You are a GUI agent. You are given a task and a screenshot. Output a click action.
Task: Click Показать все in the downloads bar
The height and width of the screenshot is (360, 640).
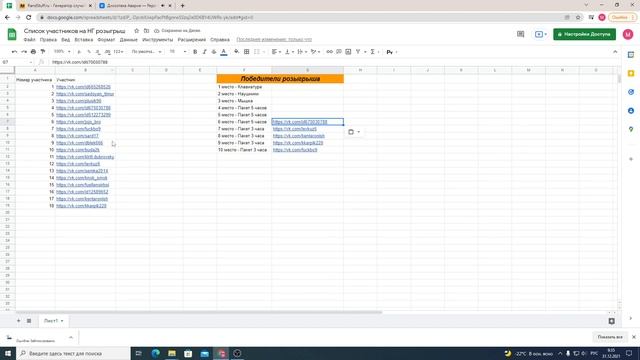click(x=610, y=337)
